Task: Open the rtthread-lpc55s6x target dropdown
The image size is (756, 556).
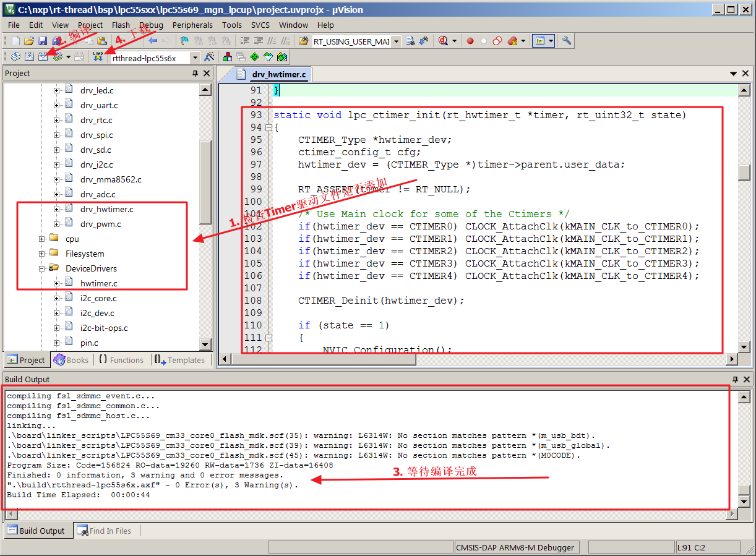Action: 195,58
